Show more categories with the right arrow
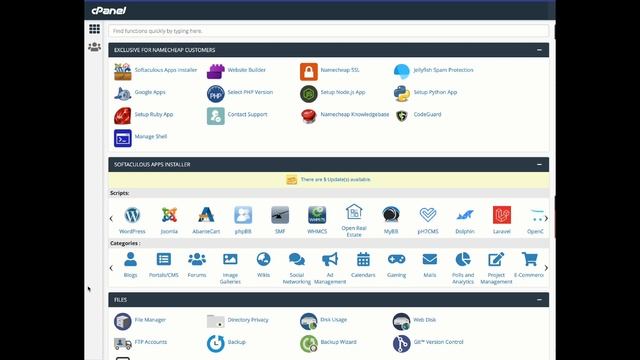 546,268
